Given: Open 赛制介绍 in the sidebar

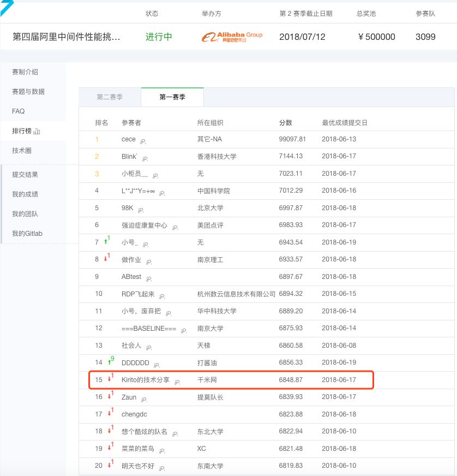Looking at the screenshot, I should (25, 72).
